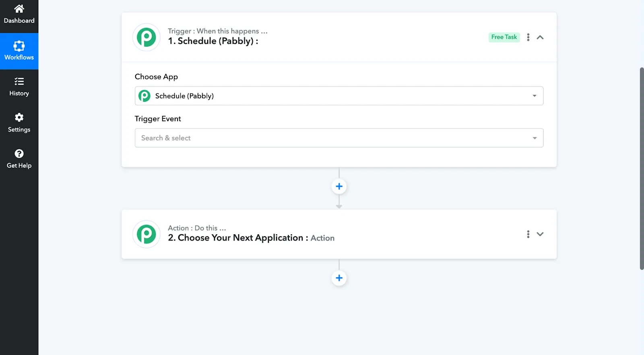Click the dropdown arrow of the Trigger Event field
The image size is (644, 355).
pos(535,138)
